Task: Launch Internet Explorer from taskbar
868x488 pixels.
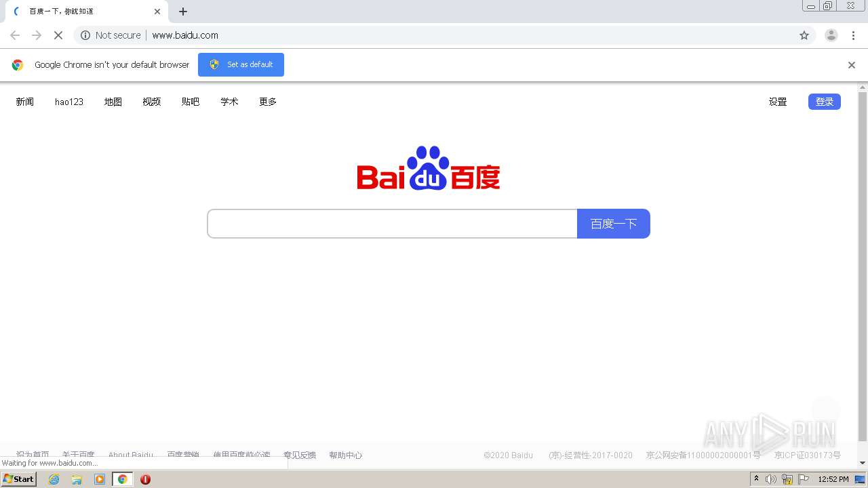Action: (x=54, y=479)
